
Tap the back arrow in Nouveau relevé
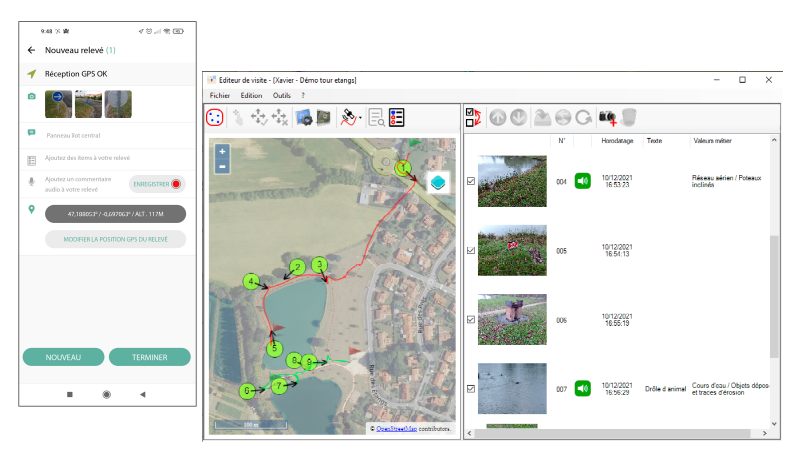[x=31, y=49]
